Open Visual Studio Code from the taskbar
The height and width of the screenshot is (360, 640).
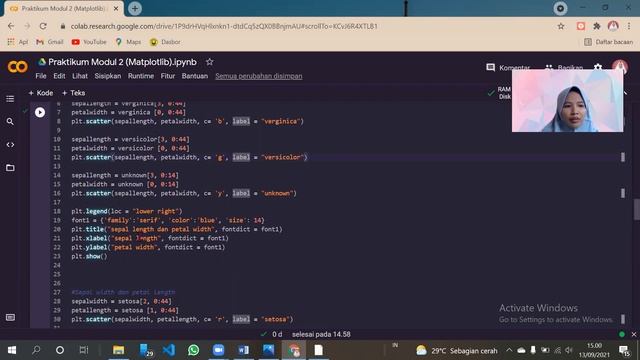pyautogui.click(x=169, y=350)
